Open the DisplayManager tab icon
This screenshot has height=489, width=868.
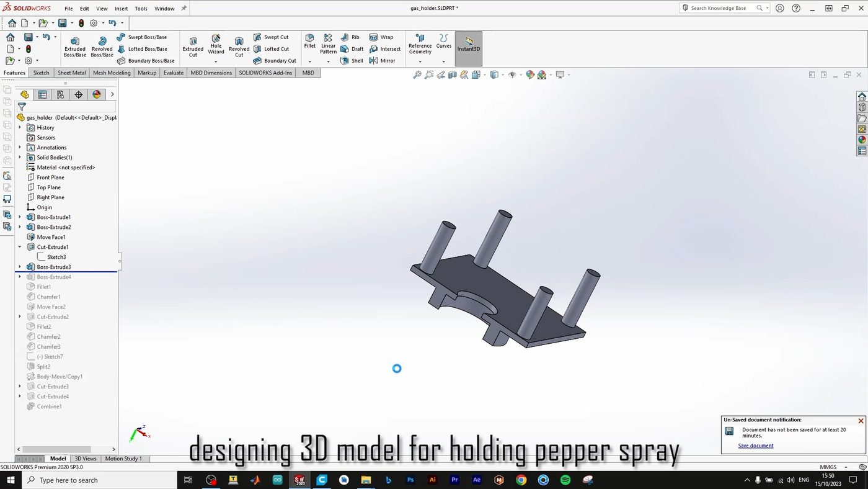(x=96, y=95)
